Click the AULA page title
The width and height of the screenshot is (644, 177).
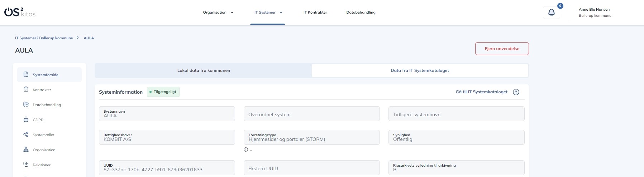pos(24,50)
